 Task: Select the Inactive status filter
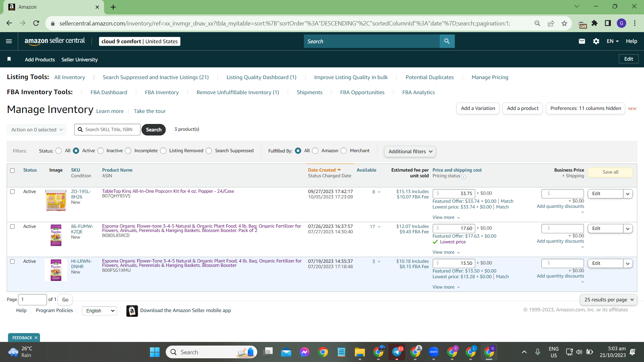(x=101, y=151)
